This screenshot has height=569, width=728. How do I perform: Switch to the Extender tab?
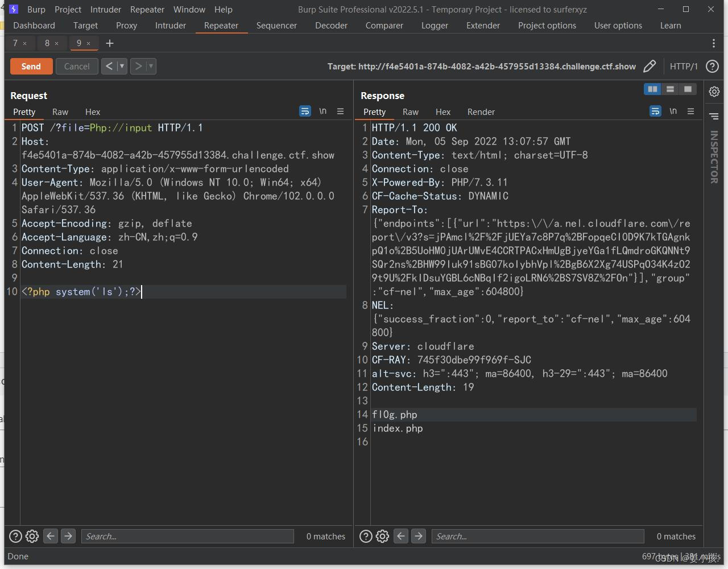(x=483, y=26)
